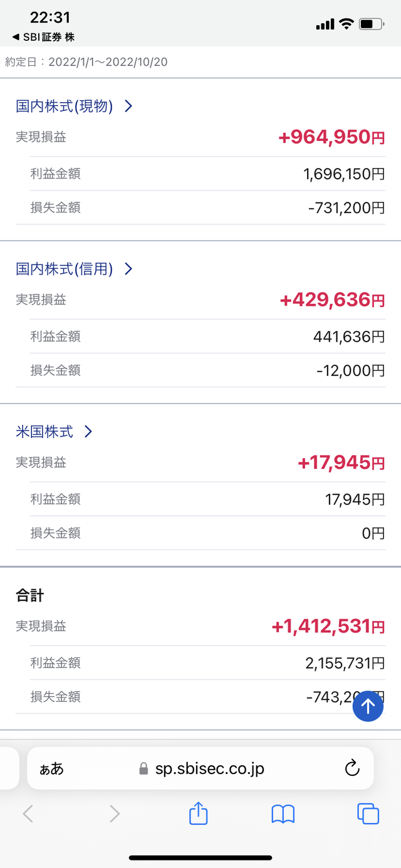Return to the SBI証券 株 app
The image size is (401, 868).
[x=43, y=38]
